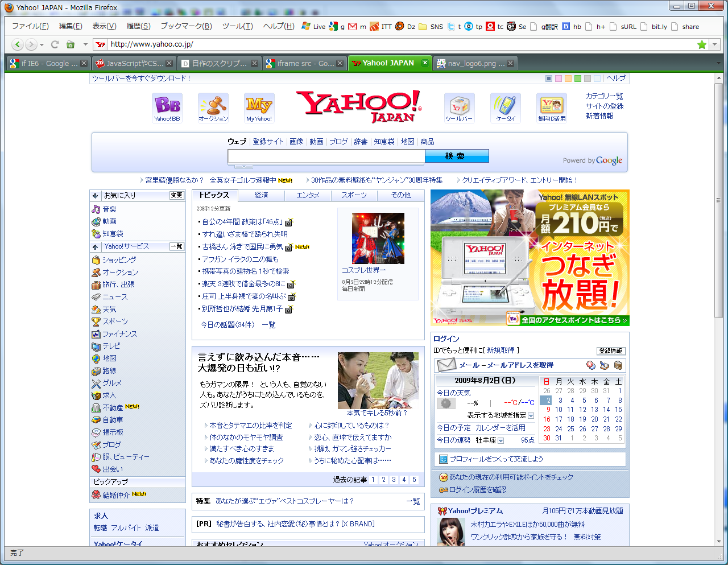Click the ファイナンス chart icon in sidebar

pyautogui.click(x=96, y=334)
